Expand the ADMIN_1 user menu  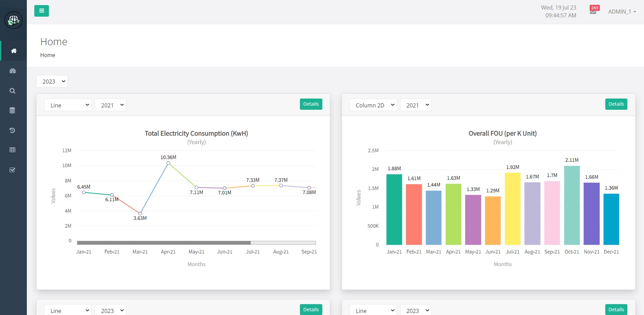(622, 12)
